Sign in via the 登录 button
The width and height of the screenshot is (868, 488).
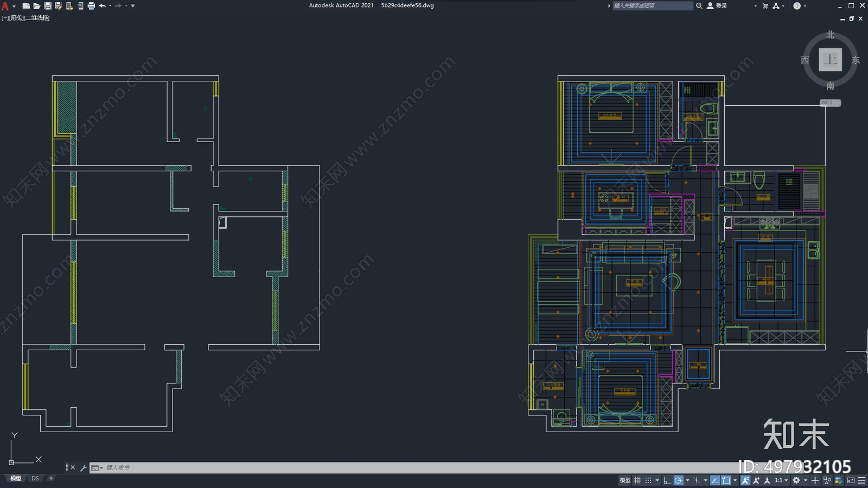click(x=717, y=6)
